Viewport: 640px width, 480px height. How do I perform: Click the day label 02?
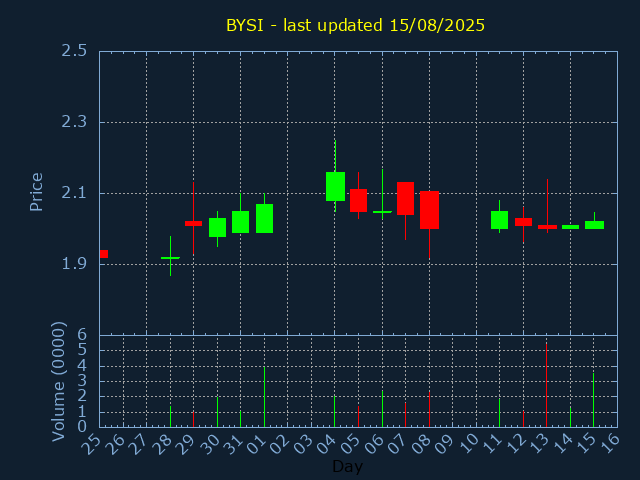coord(280,443)
